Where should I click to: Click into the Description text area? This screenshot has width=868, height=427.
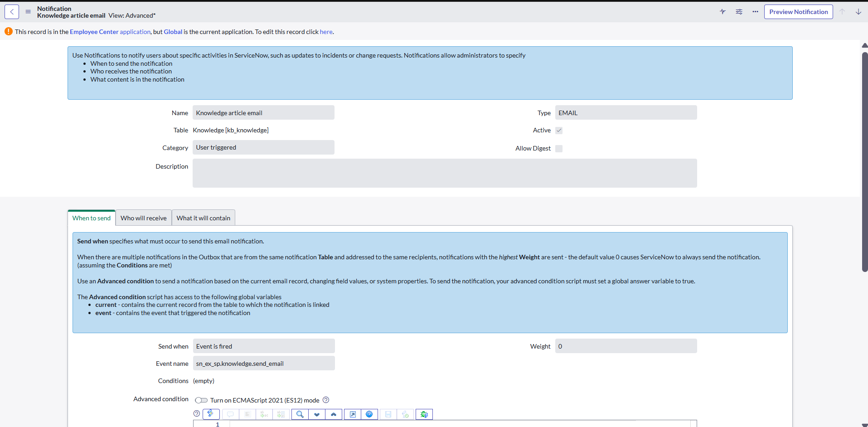[x=444, y=173]
